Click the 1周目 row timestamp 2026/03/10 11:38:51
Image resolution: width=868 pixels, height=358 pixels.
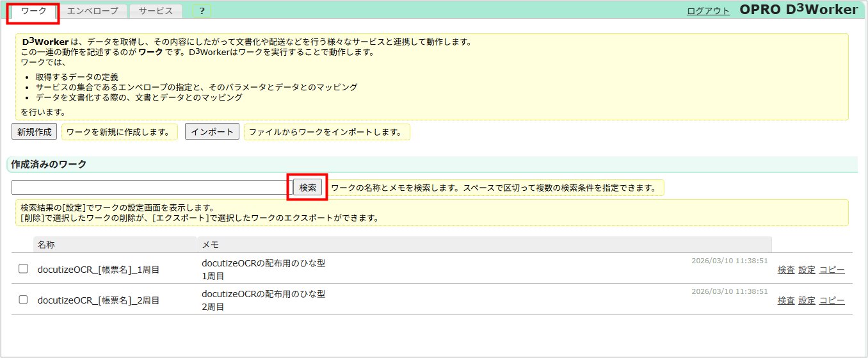click(730, 261)
